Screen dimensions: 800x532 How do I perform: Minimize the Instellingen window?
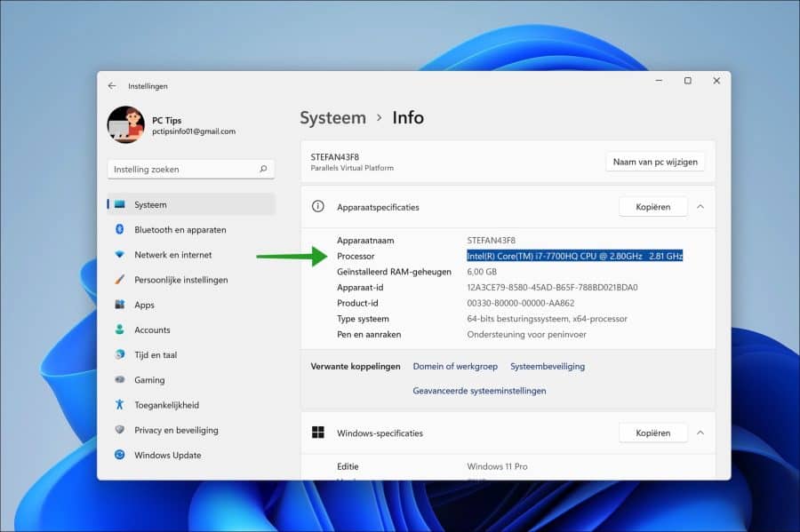(659, 81)
